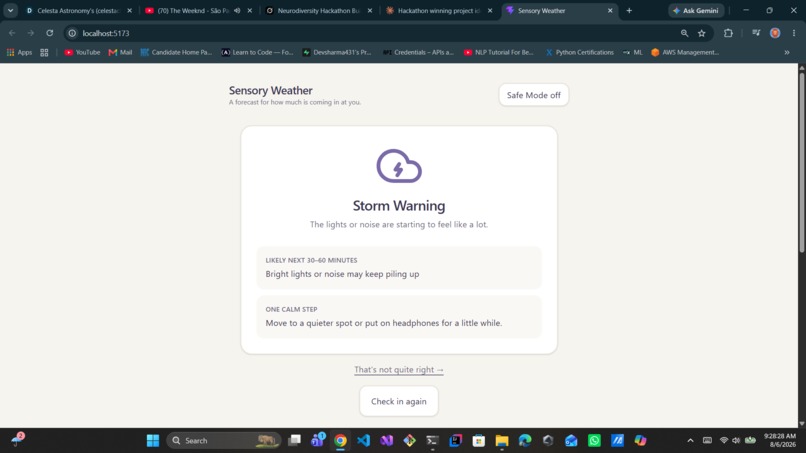This screenshot has width=806, height=453.
Task: Open the Apps bookmark shortcut
Action: click(x=20, y=52)
